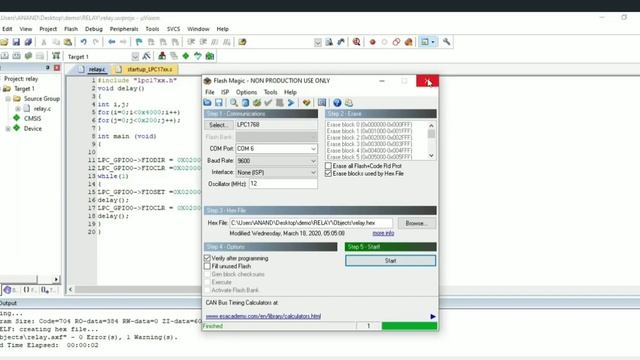Collapse Source Group in project tree
This screenshot has height=360, width=640.
(8, 99)
